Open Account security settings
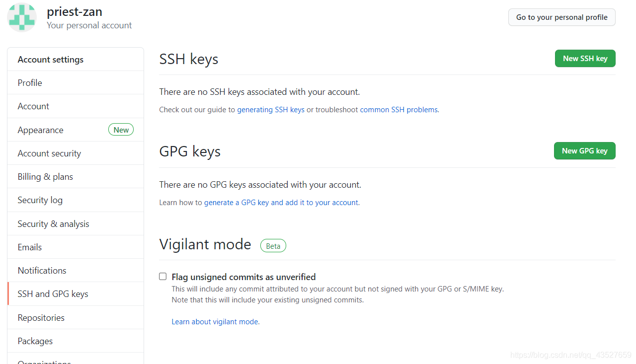 tap(49, 153)
